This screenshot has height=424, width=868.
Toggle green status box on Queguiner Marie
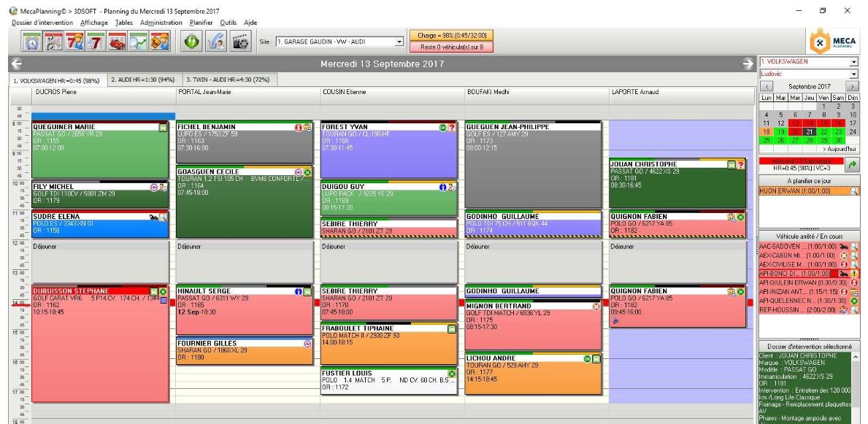(x=164, y=128)
